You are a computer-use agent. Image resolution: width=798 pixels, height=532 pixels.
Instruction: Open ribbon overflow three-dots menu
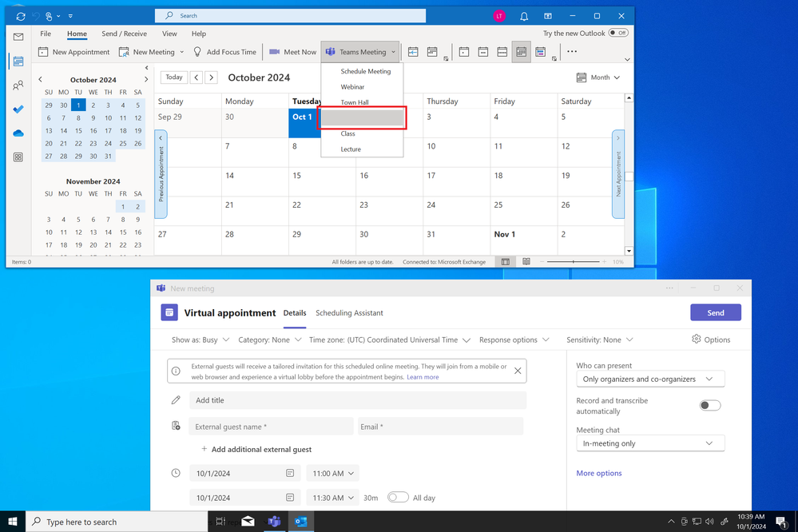pyautogui.click(x=572, y=51)
